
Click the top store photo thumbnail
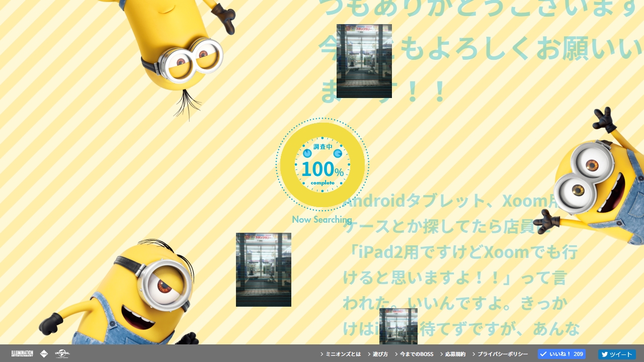coord(364,61)
